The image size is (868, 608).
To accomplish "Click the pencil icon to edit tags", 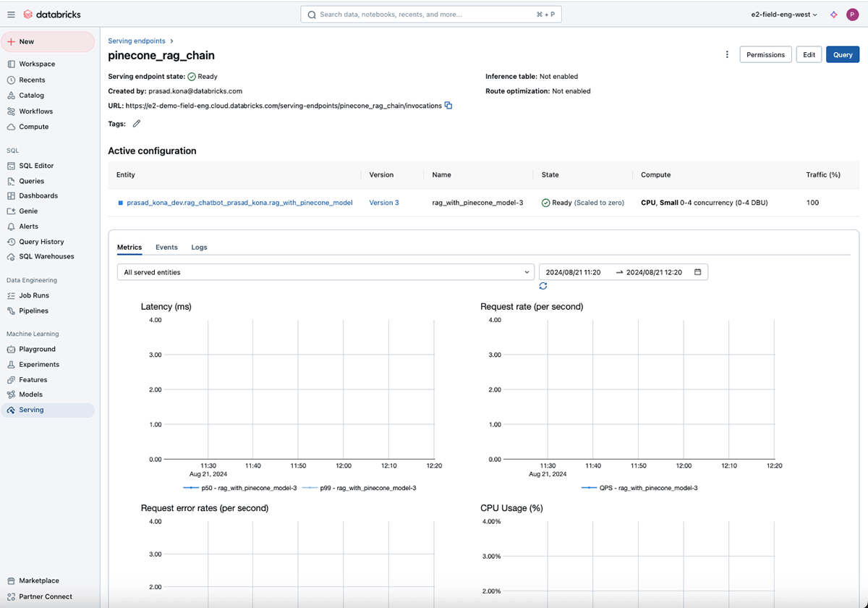I will coord(137,124).
